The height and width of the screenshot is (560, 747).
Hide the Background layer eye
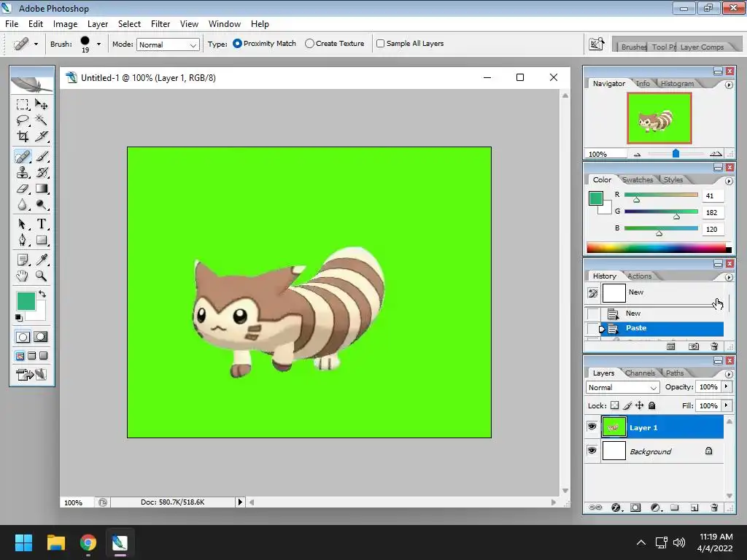[592, 450]
